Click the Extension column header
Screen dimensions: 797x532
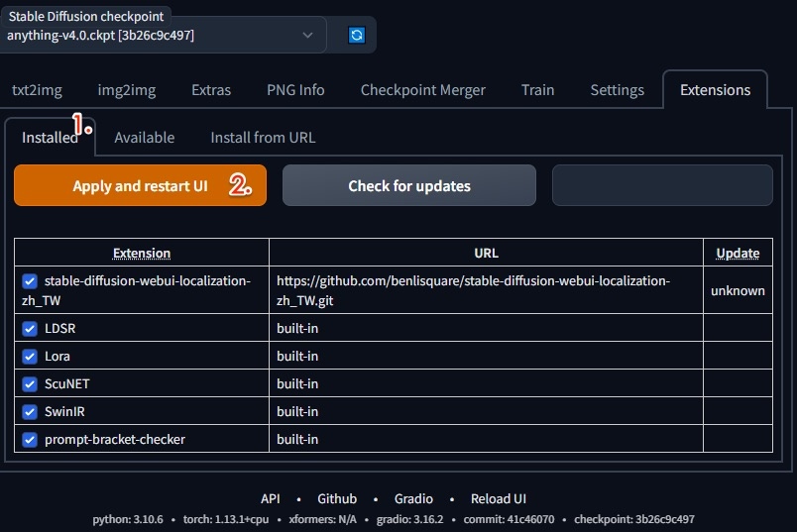(x=142, y=253)
